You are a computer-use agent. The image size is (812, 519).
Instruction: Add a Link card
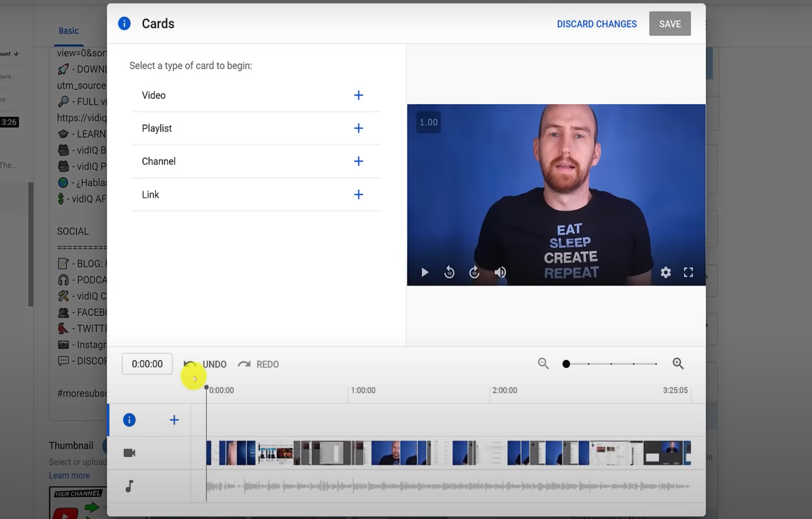click(x=358, y=194)
